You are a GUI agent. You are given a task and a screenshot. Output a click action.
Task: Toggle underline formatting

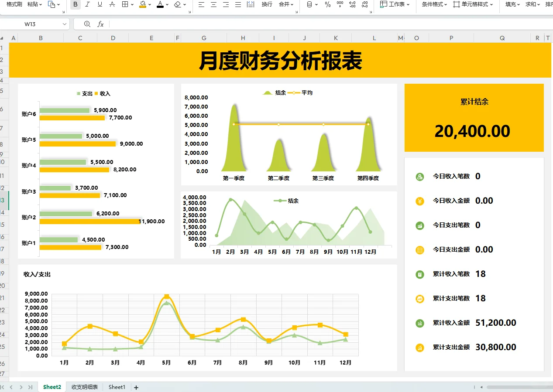[x=99, y=5]
